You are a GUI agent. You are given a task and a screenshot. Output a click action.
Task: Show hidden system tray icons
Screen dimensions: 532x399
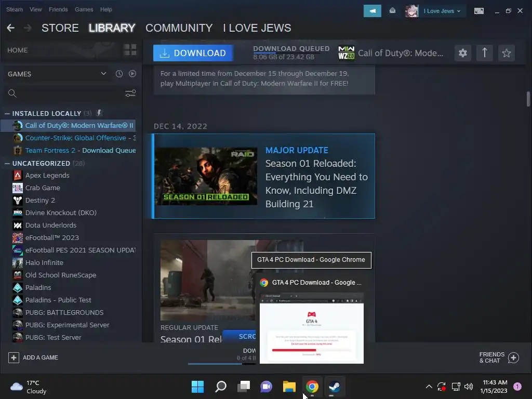point(429,387)
